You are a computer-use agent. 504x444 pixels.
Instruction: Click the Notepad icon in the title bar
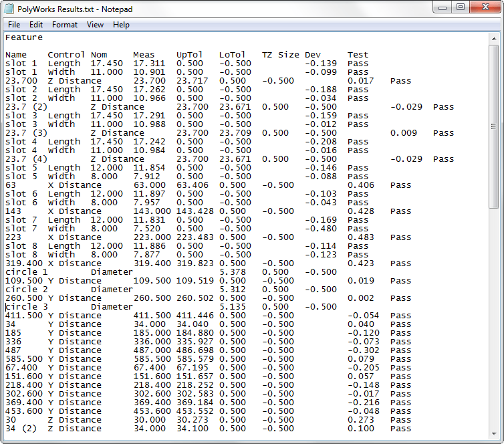pyautogui.click(x=10, y=9)
